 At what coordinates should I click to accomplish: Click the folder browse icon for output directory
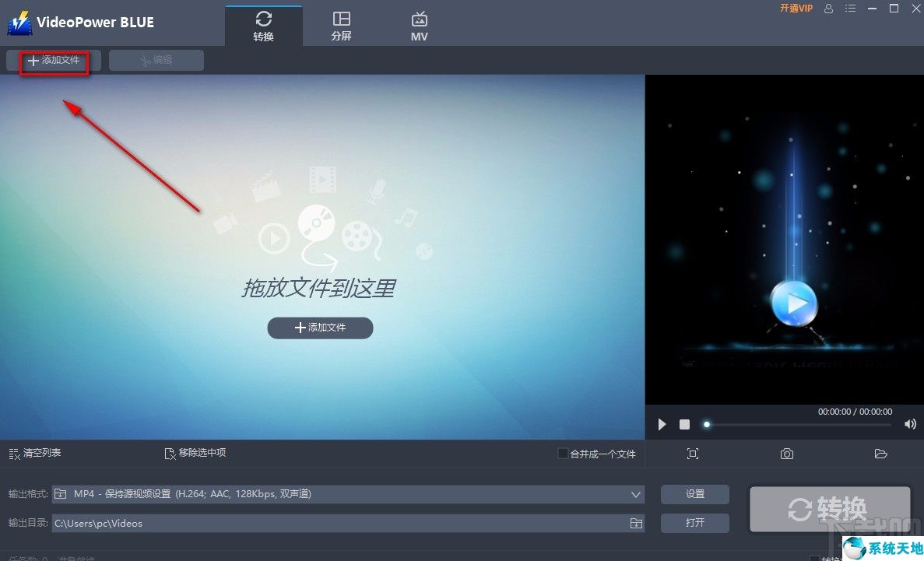[636, 523]
